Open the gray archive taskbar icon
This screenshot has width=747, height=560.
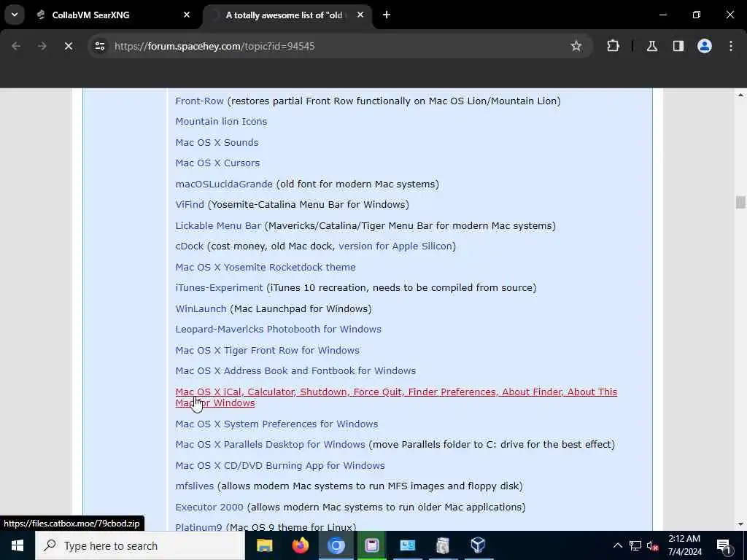point(443,545)
